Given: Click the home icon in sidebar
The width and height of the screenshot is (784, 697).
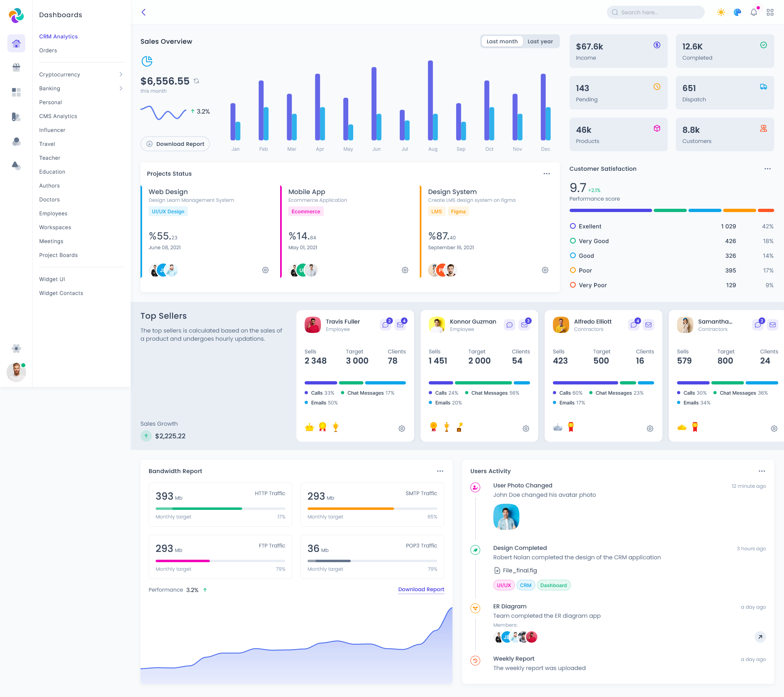Looking at the screenshot, I should tap(16, 43).
